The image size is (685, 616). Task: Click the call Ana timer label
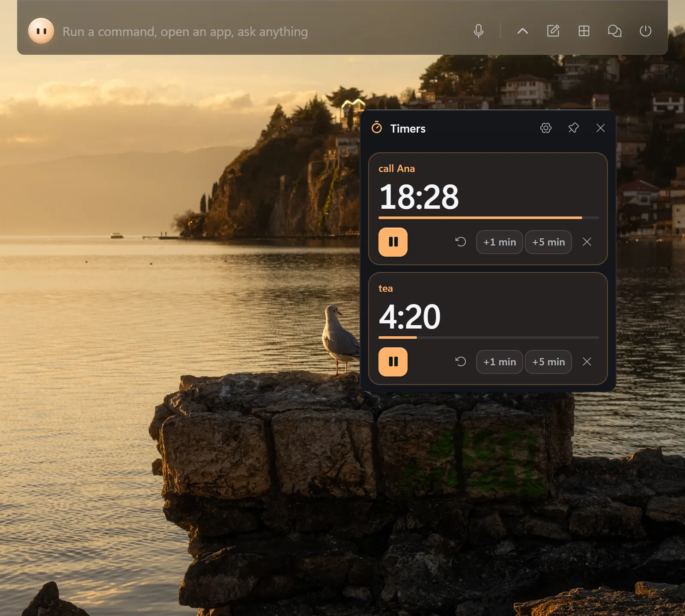coord(396,169)
